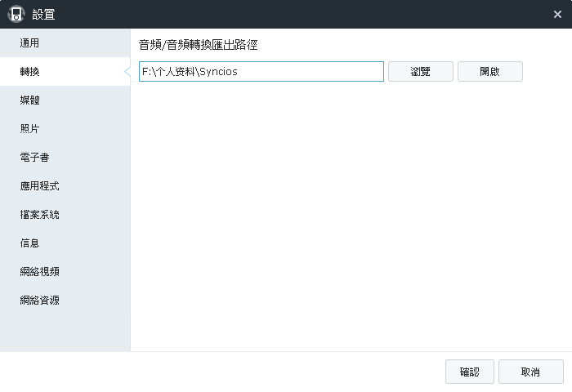The width and height of the screenshot is (572, 392).
Task: Select the 網絡資源 sidebar item
Action: (x=40, y=301)
